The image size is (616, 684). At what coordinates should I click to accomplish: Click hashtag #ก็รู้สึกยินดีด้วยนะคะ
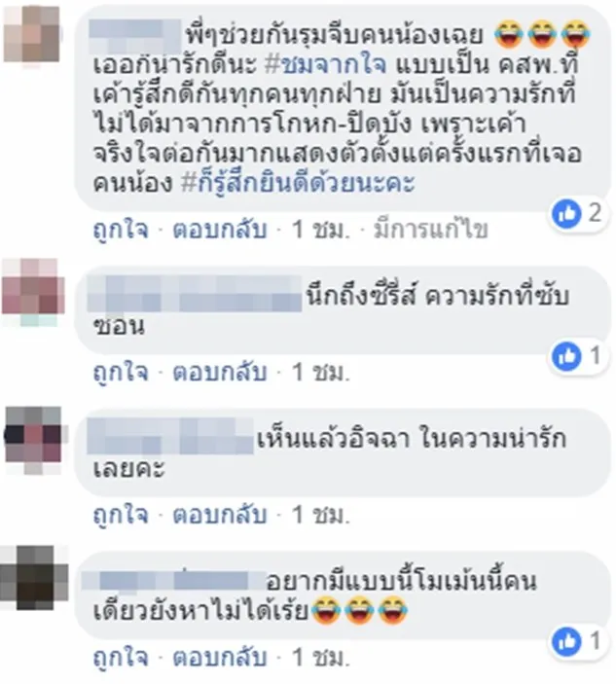point(298,183)
